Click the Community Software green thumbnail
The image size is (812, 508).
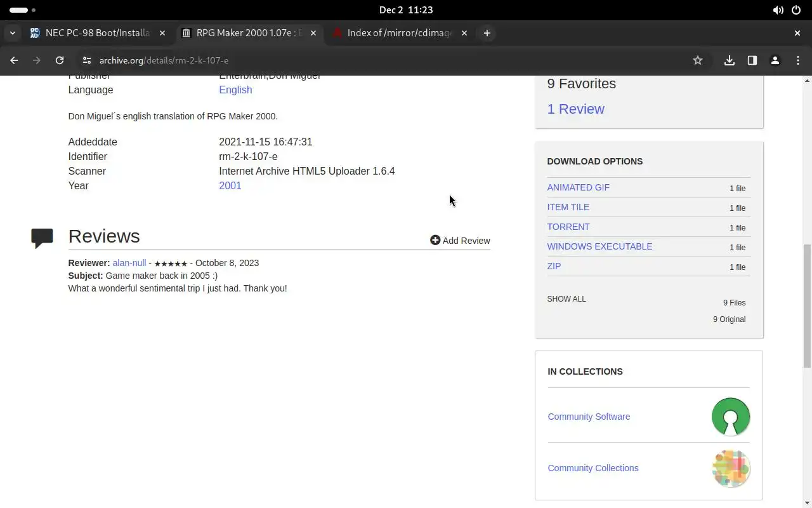pos(731,417)
